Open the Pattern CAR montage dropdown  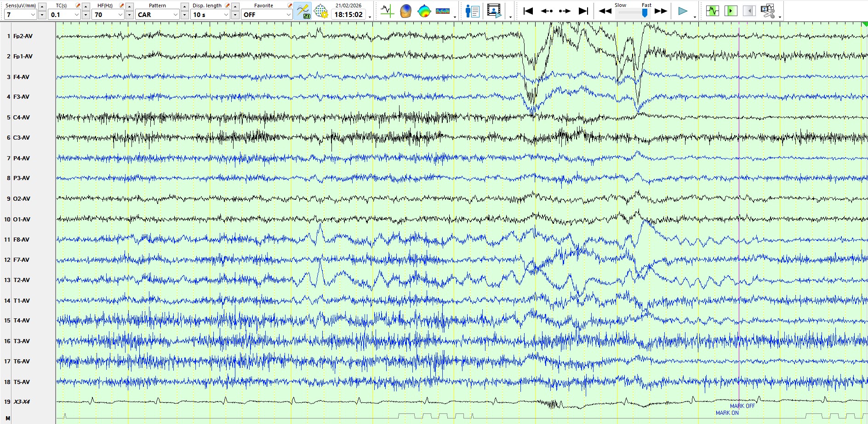pos(175,15)
